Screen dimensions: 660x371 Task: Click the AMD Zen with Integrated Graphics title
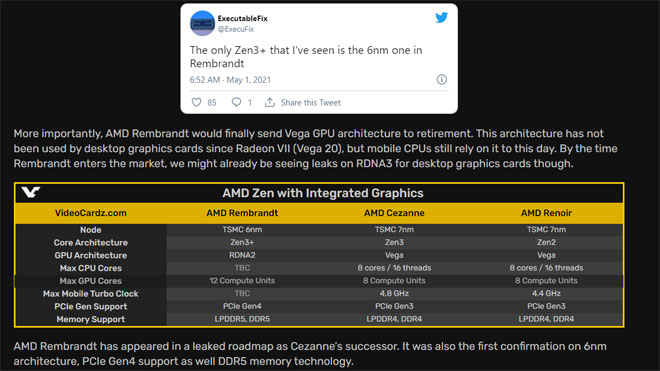coord(323,193)
